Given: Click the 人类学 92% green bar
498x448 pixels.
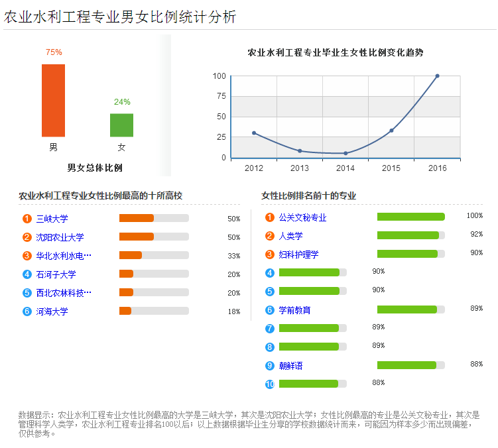Looking at the screenshot, I should (411, 235).
